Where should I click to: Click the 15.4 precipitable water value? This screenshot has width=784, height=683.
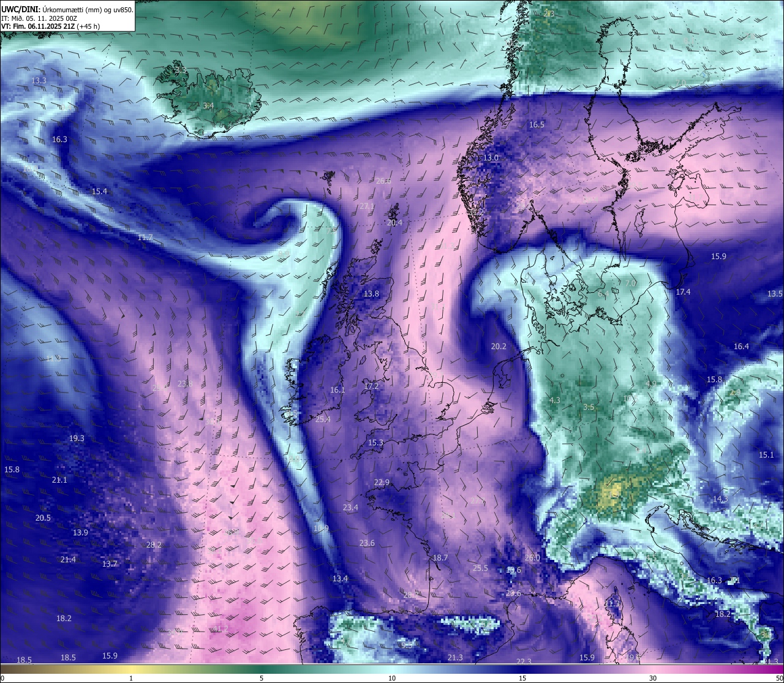click(x=99, y=192)
